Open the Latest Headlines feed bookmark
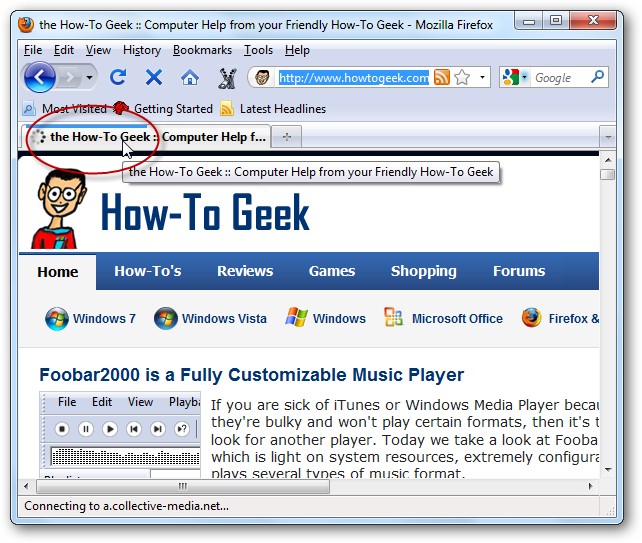642x543 pixels. pyautogui.click(x=273, y=109)
